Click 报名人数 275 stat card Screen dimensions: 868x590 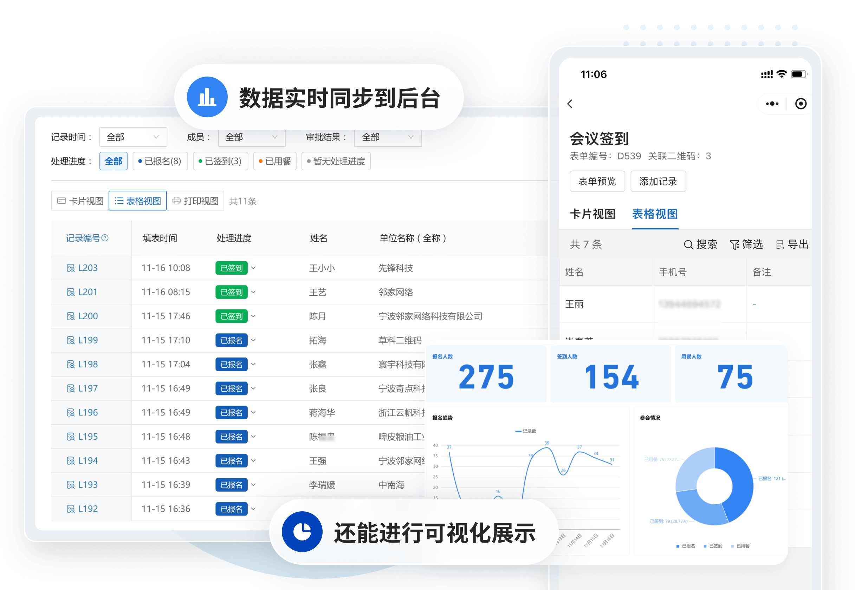click(486, 374)
